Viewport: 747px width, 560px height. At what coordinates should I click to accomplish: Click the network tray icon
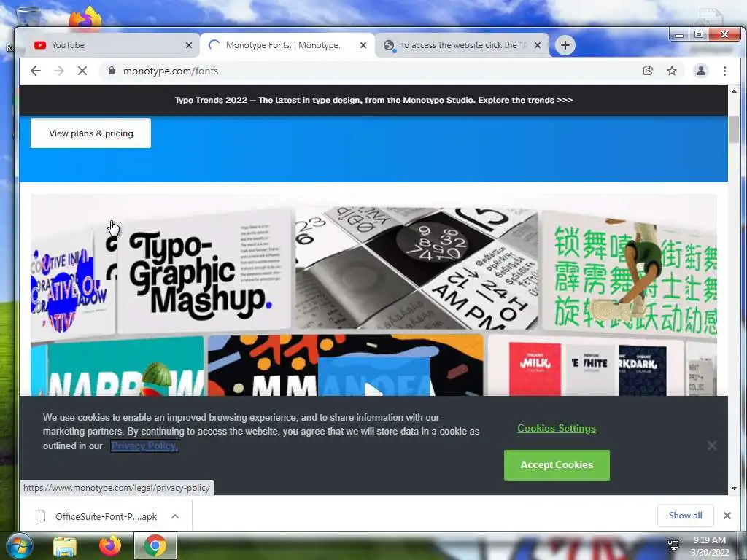(673, 545)
